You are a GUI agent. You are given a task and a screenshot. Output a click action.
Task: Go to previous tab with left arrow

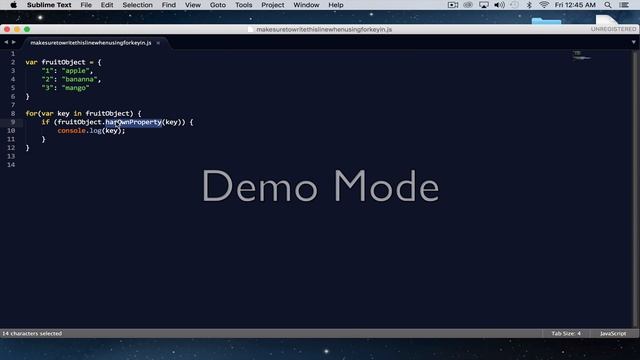coord(6,42)
